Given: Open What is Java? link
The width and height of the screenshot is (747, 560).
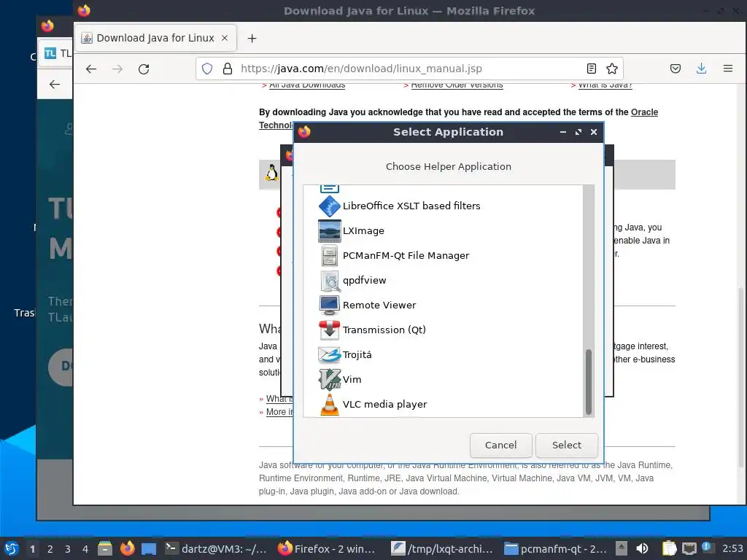Looking at the screenshot, I should point(605,85).
